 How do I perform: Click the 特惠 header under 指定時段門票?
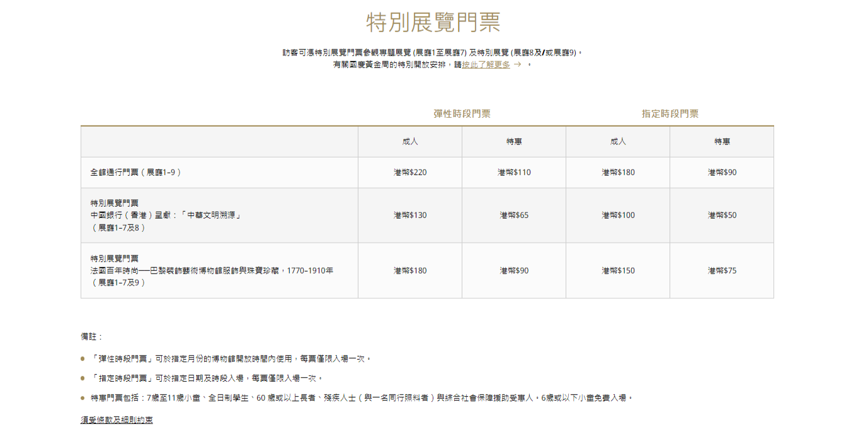[x=722, y=142]
